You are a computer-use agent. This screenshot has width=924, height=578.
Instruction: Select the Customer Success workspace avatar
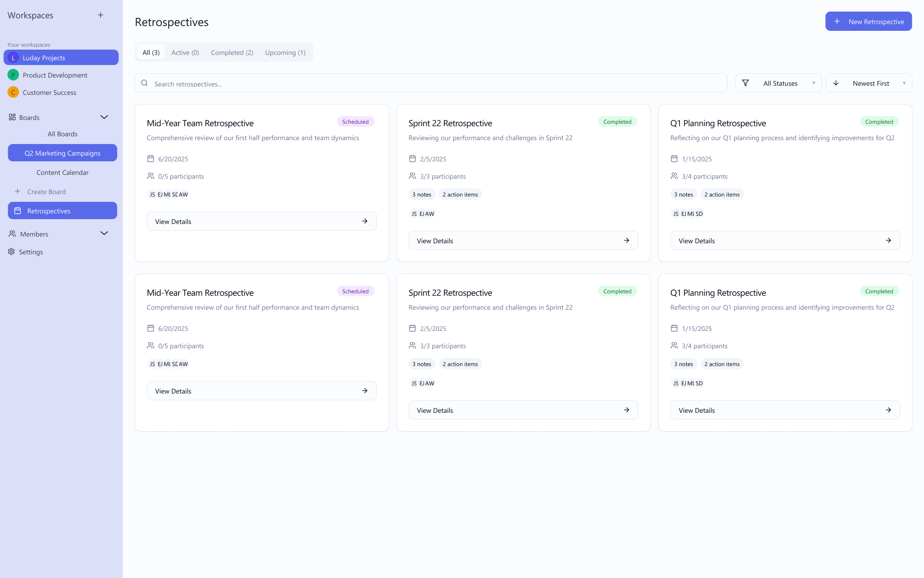click(x=13, y=92)
